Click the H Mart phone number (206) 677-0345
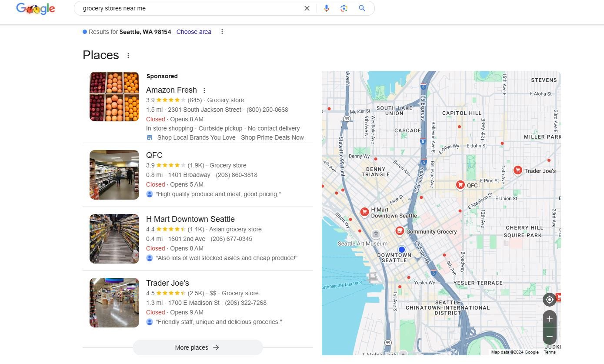The width and height of the screenshot is (604, 364). click(231, 239)
